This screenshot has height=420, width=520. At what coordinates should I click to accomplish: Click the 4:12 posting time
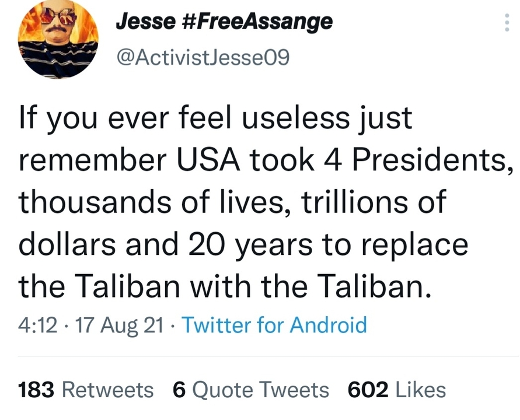click(37, 325)
